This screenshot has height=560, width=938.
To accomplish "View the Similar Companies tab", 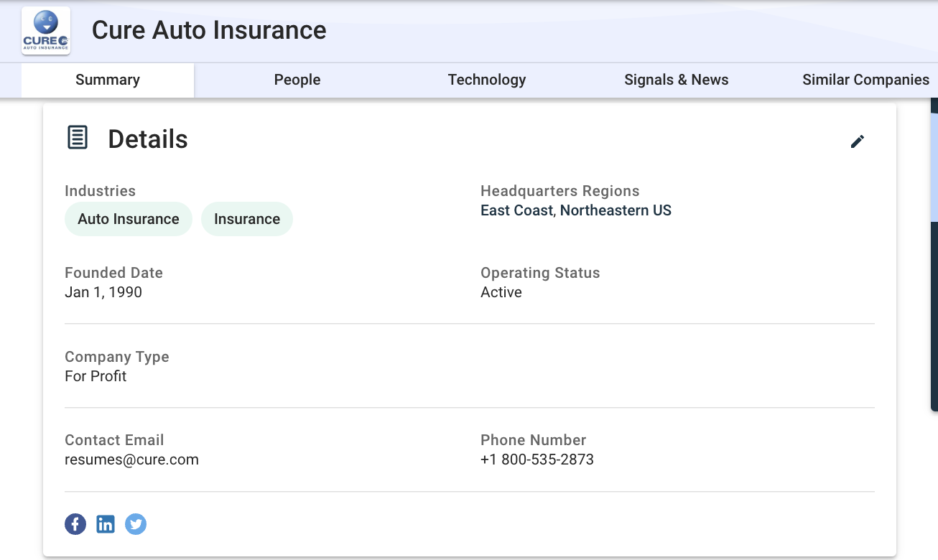I will pos(865,80).
